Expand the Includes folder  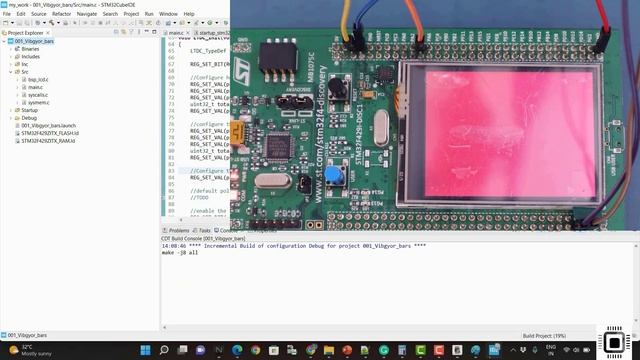(x=11, y=57)
